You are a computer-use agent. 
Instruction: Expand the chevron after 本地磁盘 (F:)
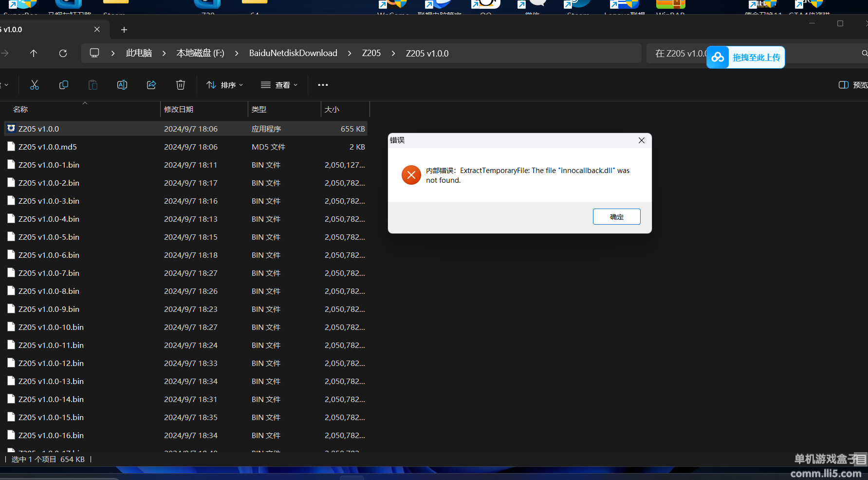tap(237, 53)
